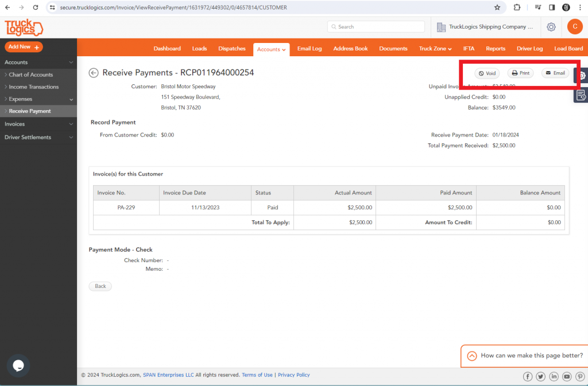The width and height of the screenshot is (588, 386).
Task: Open the Privacy Policy link
Action: (293, 375)
